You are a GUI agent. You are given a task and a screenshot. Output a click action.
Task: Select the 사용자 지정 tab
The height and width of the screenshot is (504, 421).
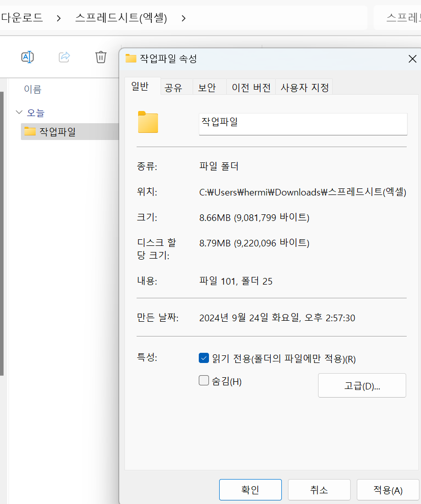304,88
